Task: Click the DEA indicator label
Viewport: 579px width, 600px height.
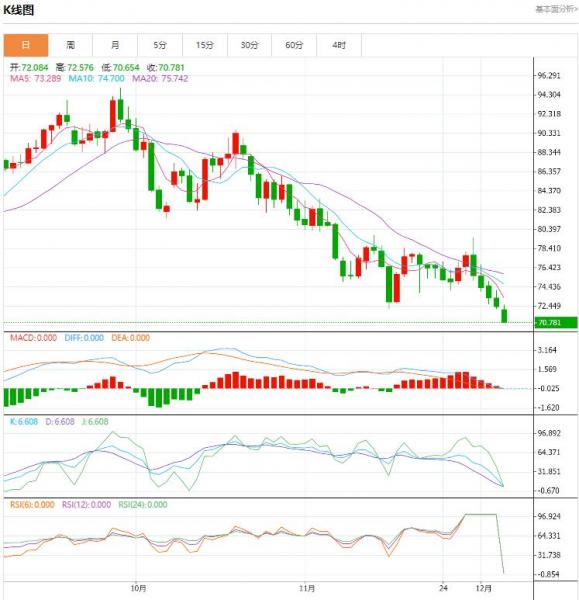Action: pos(130,338)
